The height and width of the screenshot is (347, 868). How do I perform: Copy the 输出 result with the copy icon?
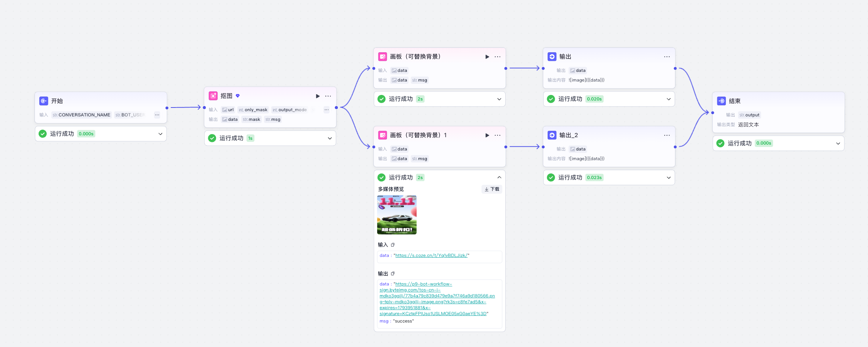pyautogui.click(x=393, y=274)
